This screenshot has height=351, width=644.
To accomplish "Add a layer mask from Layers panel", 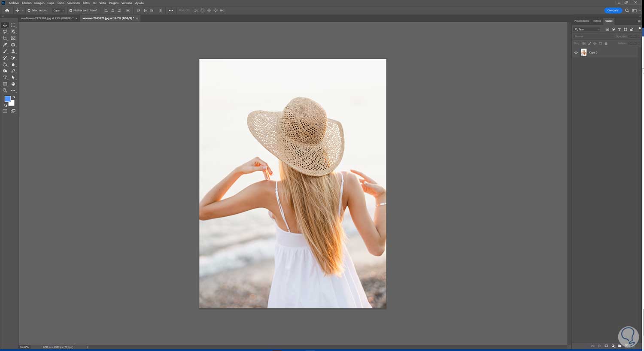I will pyautogui.click(x=606, y=346).
